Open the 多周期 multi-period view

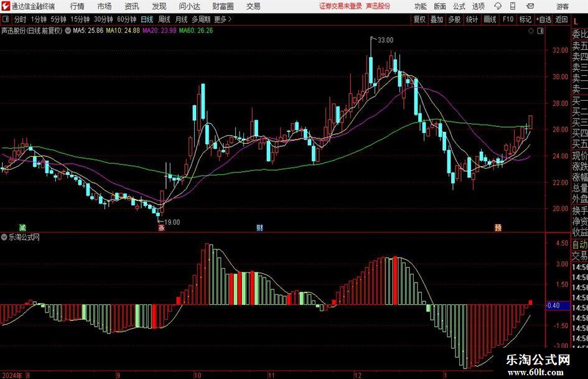coord(201,19)
